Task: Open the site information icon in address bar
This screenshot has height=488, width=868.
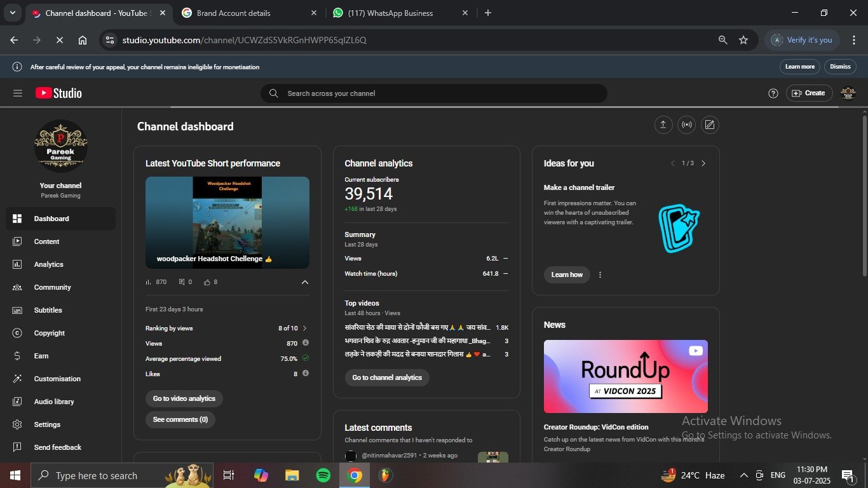Action: coord(110,40)
